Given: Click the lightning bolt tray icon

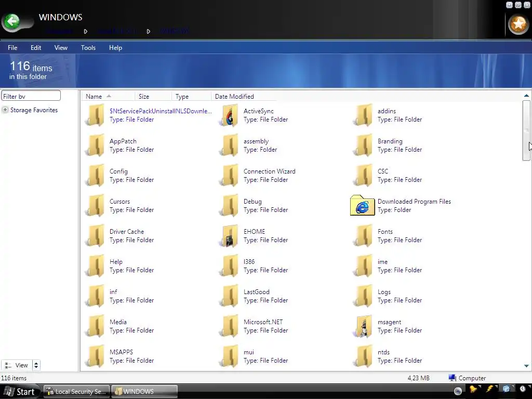Looking at the screenshot, I should point(490,390).
